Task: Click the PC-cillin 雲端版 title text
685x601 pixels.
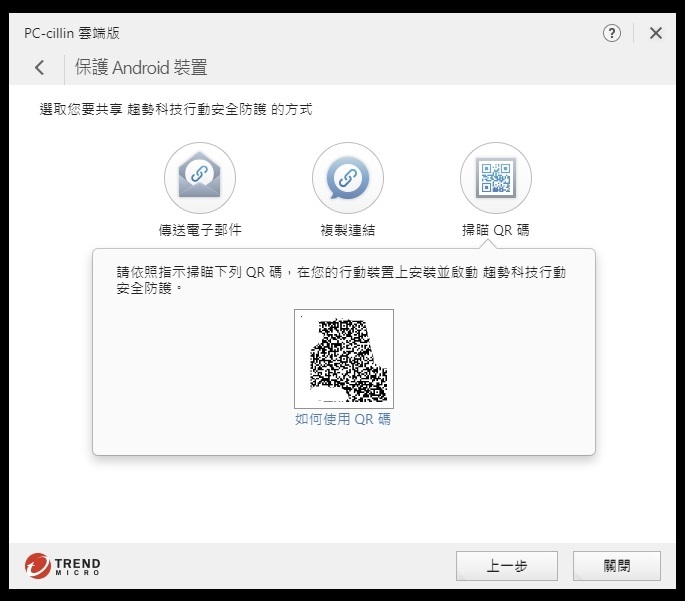Action: tap(72, 33)
